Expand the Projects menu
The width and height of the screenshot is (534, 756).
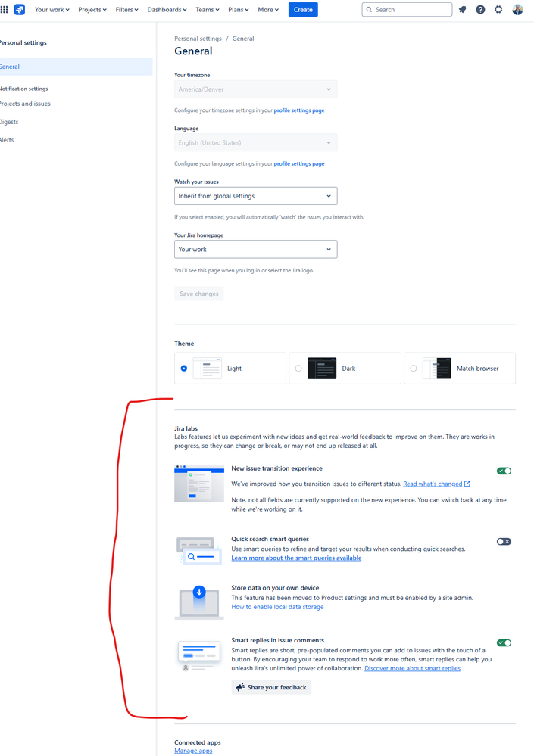coord(92,10)
